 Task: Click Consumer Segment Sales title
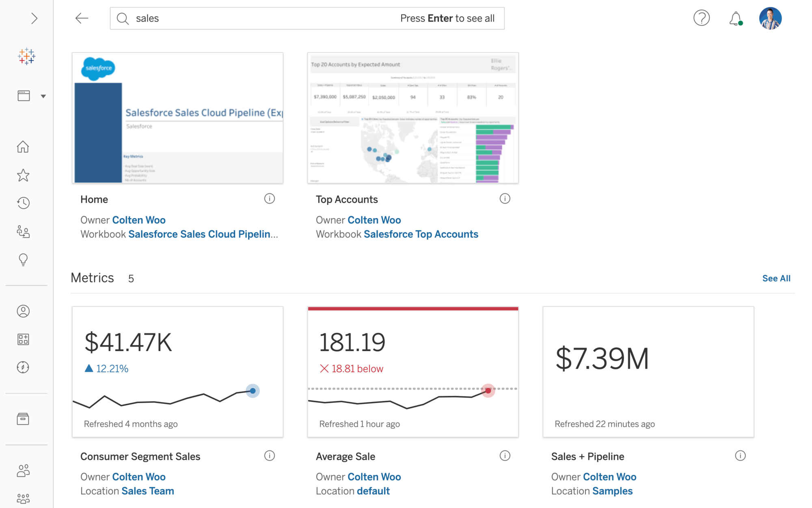coord(140,456)
